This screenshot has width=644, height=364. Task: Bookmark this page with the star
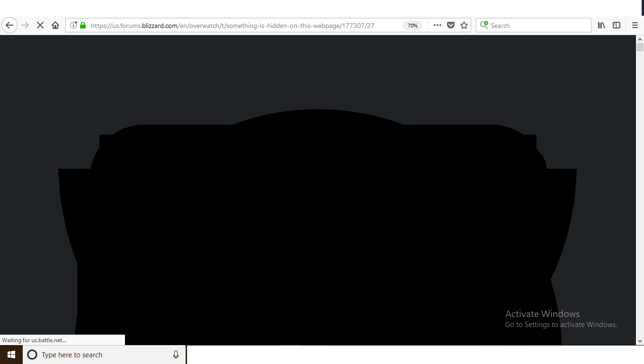point(464,25)
